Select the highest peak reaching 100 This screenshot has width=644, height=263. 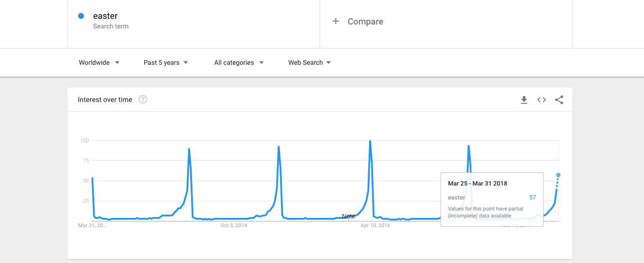(370, 141)
